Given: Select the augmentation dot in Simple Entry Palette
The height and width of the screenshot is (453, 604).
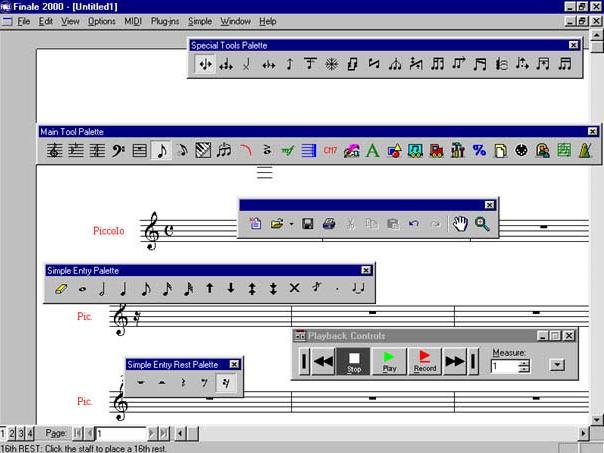Looking at the screenshot, I should point(337,288).
